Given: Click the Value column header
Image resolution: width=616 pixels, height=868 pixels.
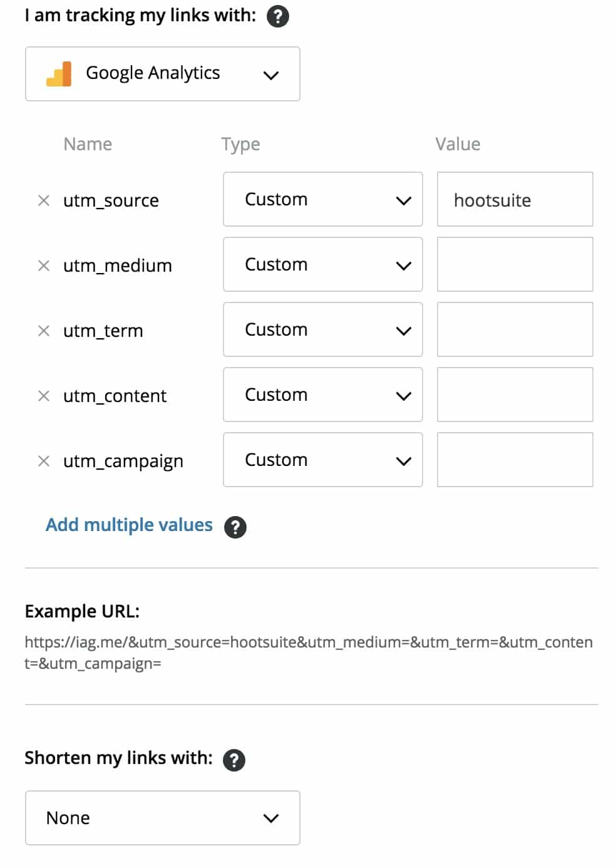Looking at the screenshot, I should (458, 145).
